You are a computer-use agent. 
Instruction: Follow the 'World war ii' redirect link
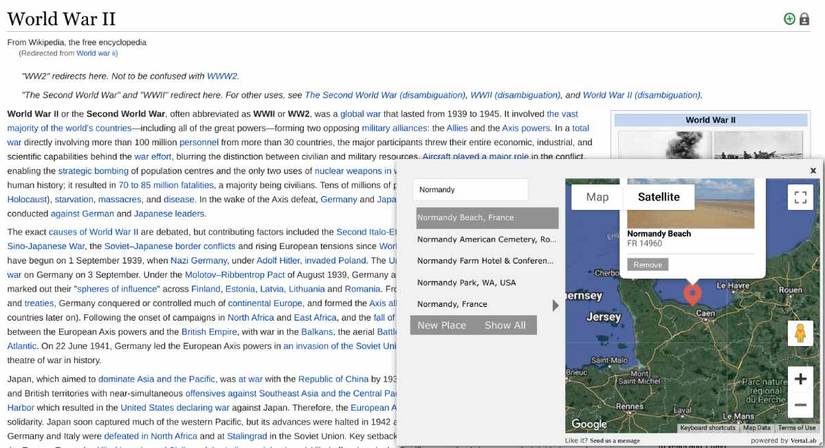point(96,53)
